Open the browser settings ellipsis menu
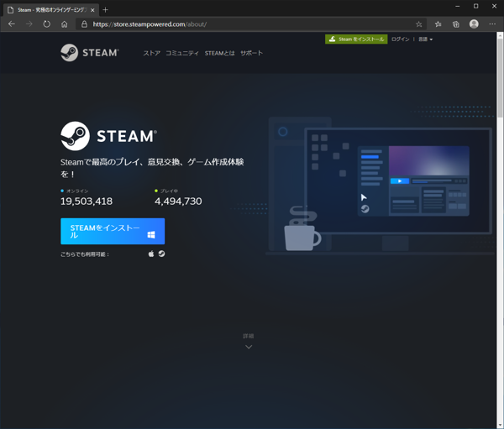 (492, 24)
